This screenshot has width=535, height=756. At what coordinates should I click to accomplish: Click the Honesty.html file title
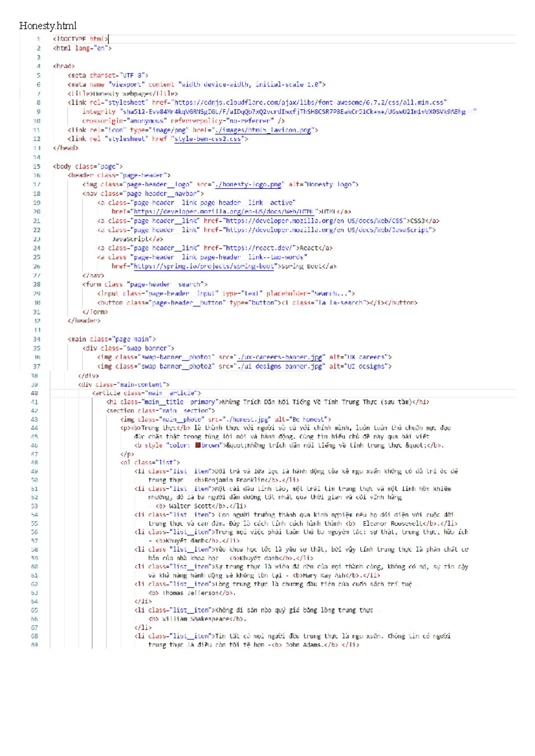48,25
